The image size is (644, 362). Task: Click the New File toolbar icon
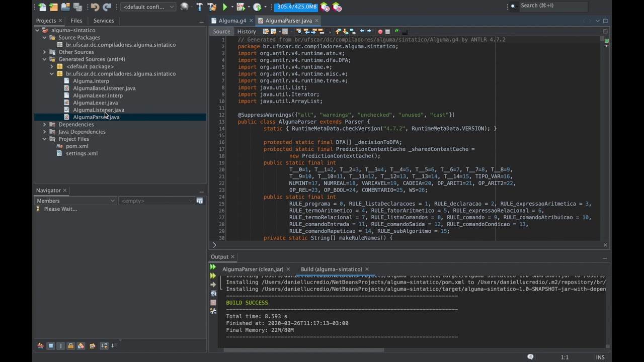tap(42, 7)
